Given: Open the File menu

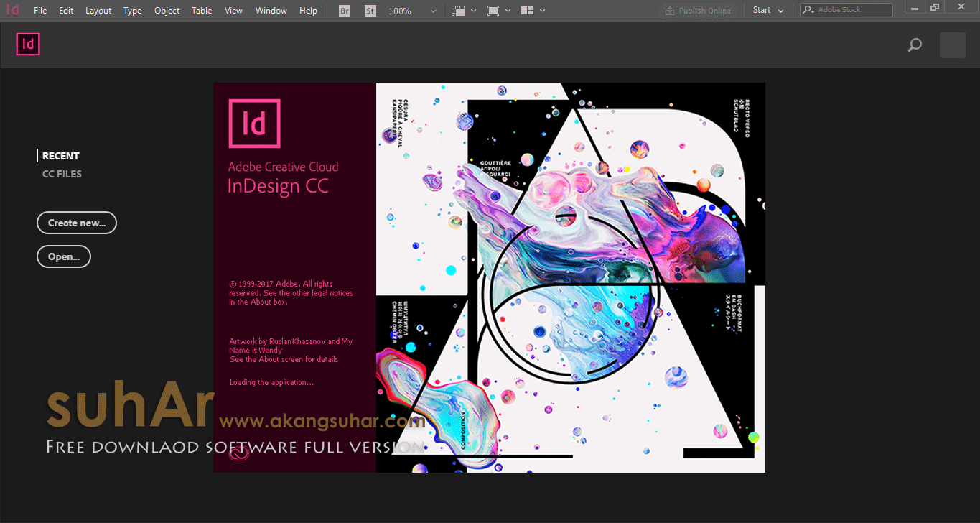Looking at the screenshot, I should (x=40, y=11).
